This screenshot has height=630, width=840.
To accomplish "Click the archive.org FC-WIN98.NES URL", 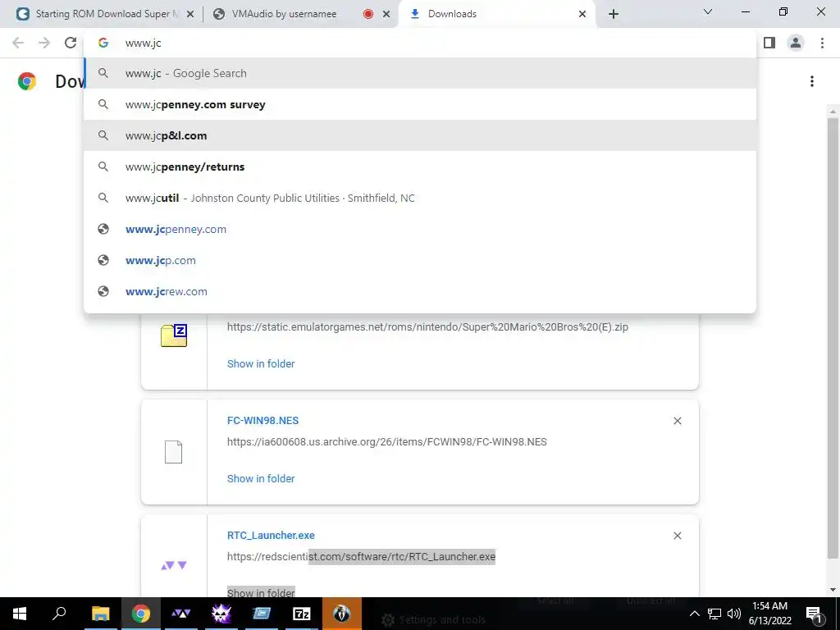I will tap(387, 442).
